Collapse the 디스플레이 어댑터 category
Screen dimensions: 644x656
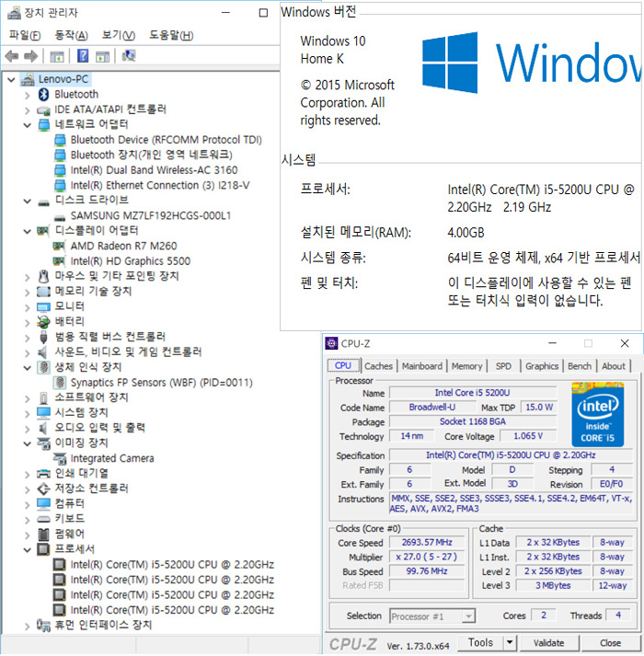click(x=28, y=231)
